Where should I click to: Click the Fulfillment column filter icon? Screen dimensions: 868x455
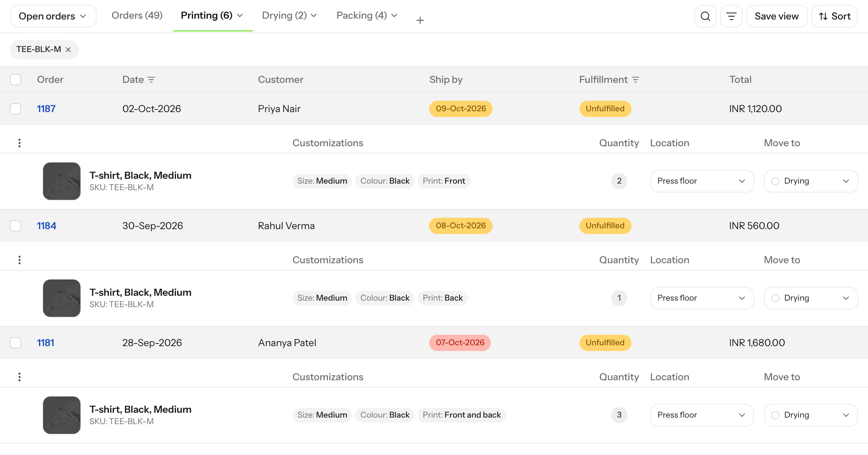[636, 80]
